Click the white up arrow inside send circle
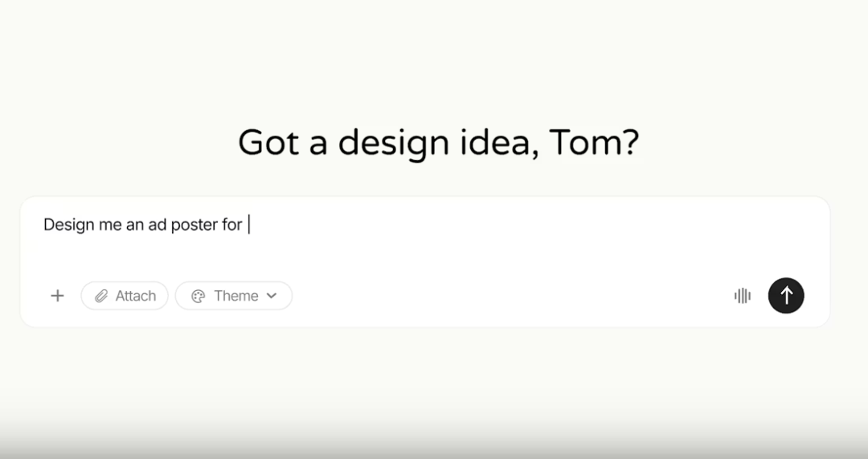The image size is (868, 459). point(786,296)
